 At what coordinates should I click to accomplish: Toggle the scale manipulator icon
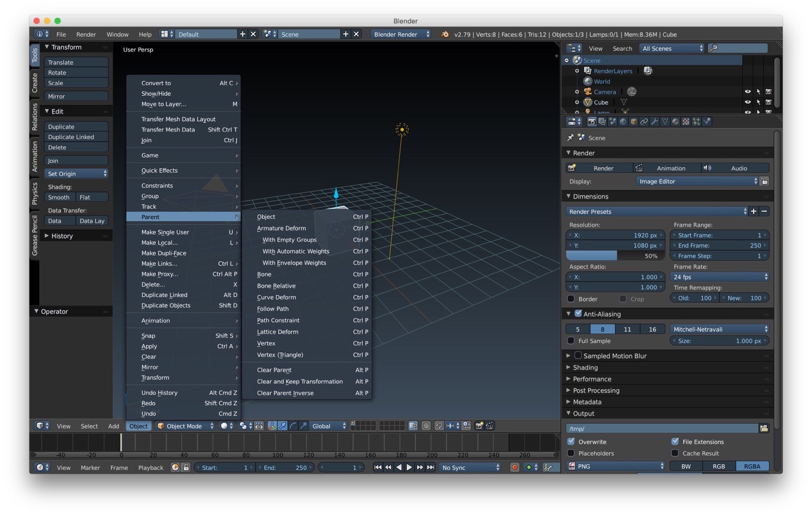click(x=303, y=426)
